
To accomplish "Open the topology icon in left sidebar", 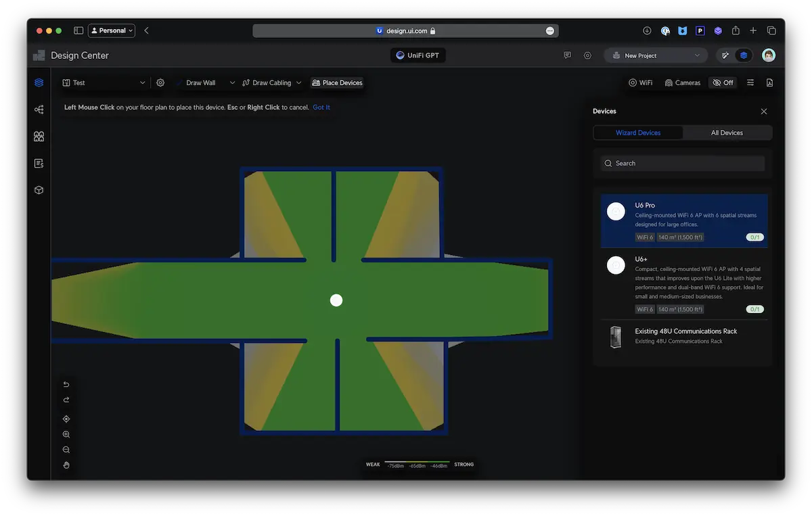I will pos(39,110).
